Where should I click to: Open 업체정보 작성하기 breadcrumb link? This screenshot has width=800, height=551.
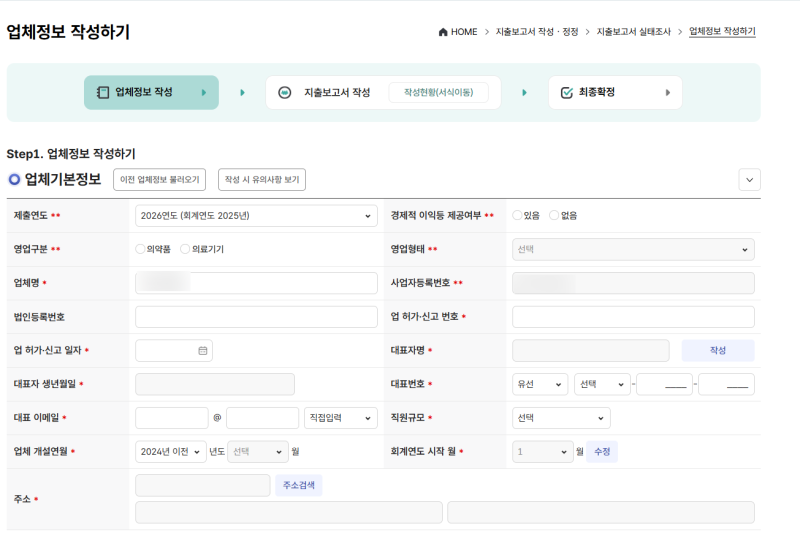pyautogui.click(x=722, y=32)
